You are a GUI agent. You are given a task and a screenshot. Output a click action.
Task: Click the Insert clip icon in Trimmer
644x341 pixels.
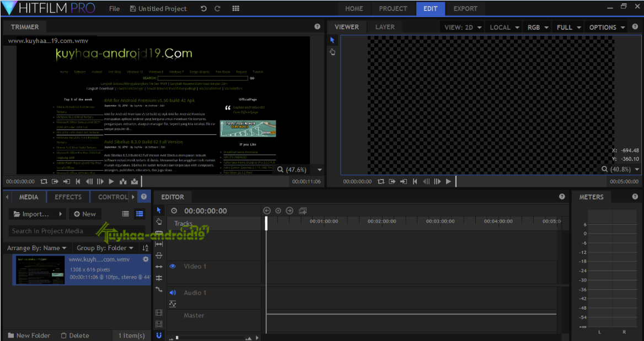click(123, 181)
